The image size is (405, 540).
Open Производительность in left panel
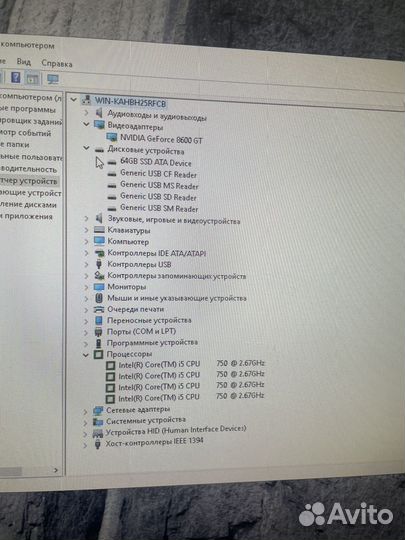pos(29,169)
